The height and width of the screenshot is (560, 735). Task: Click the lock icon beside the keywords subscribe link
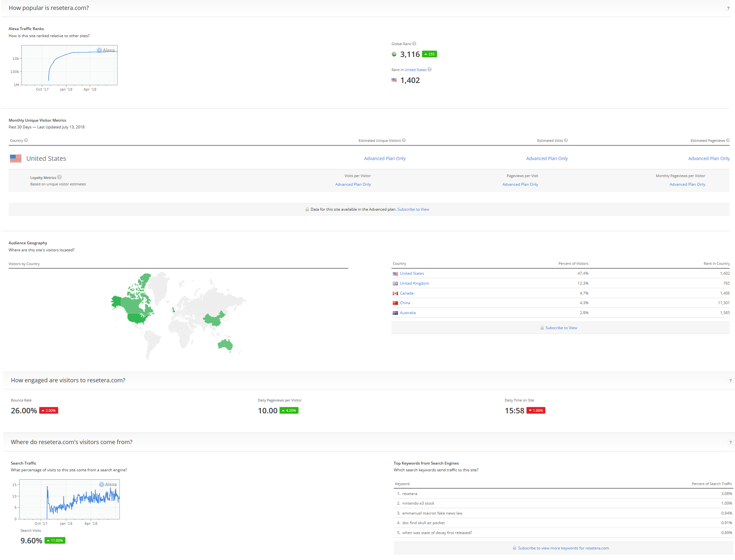point(515,548)
